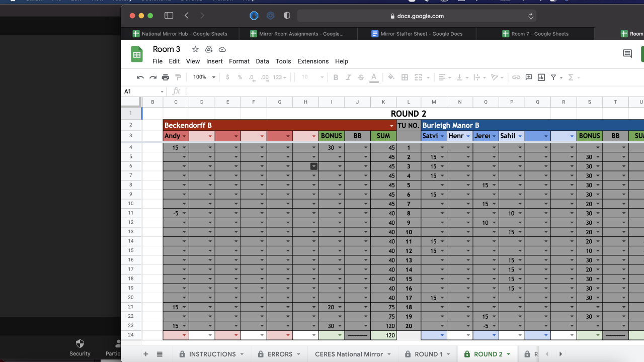
Task: Undo the last action in Sheets
Action: (140, 77)
